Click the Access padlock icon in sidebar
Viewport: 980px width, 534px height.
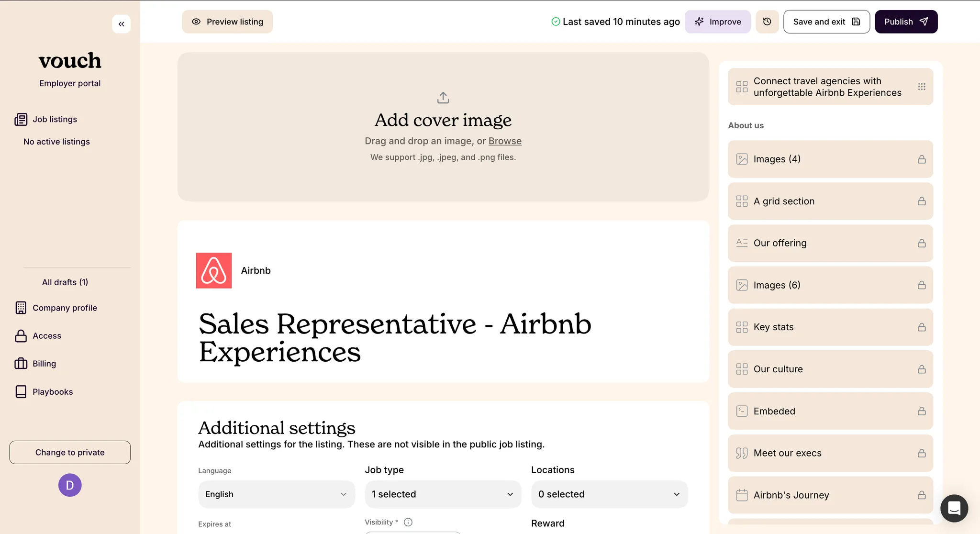click(21, 336)
